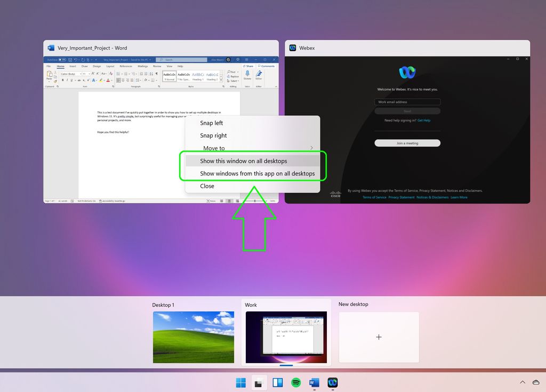Select the Format Painter icon
Image resolution: width=546 pixels, height=392 pixels.
55,81
